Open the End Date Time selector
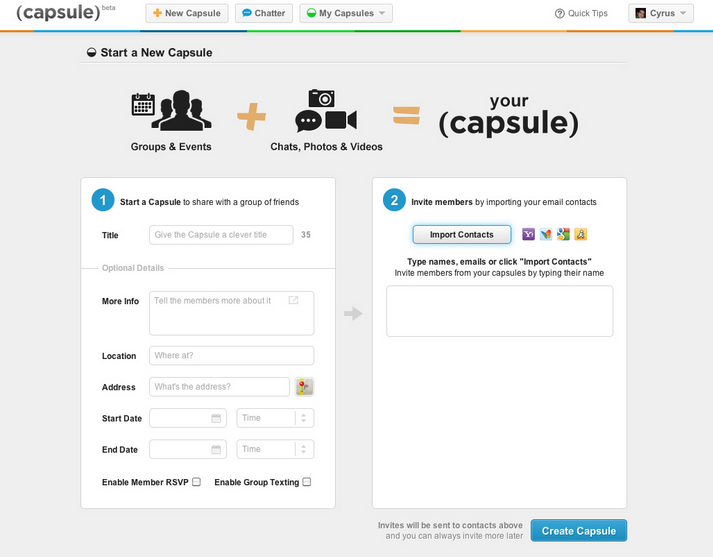 tap(275, 449)
